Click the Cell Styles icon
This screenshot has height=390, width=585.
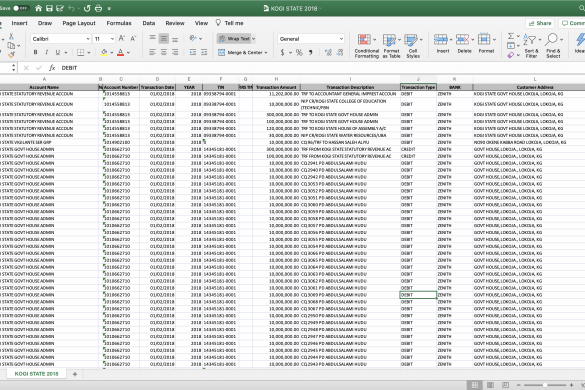pyautogui.click(x=411, y=40)
